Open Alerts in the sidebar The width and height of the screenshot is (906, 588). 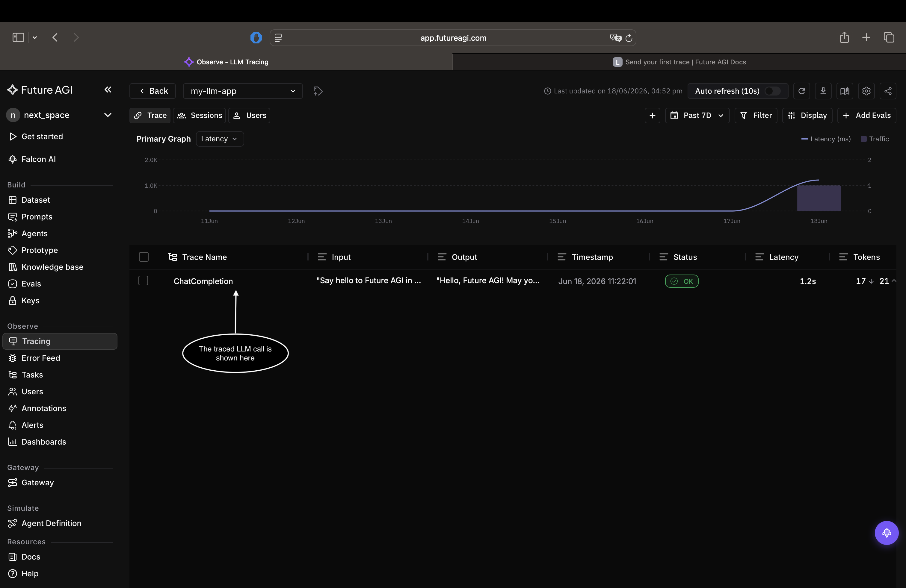tap(60, 425)
